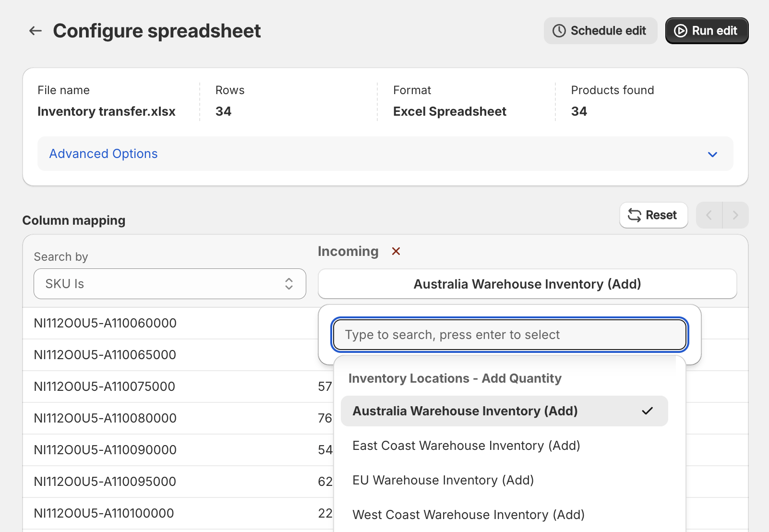Screen dimensions: 769x532
Task: Click the Products found label
Action: pyautogui.click(x=613, y=90)
